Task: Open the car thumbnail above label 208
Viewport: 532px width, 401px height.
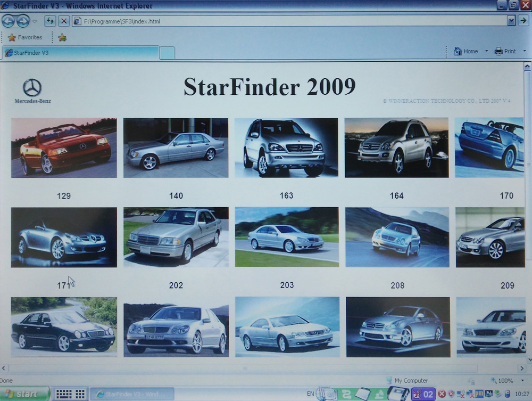Action: click(397, 238)
